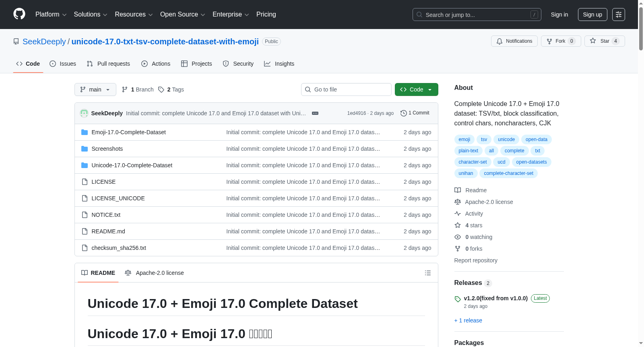Switch to the Issues tab
The width and height of the screenshot is (644, 347).
pyautogui.click(x=63, y=64)
